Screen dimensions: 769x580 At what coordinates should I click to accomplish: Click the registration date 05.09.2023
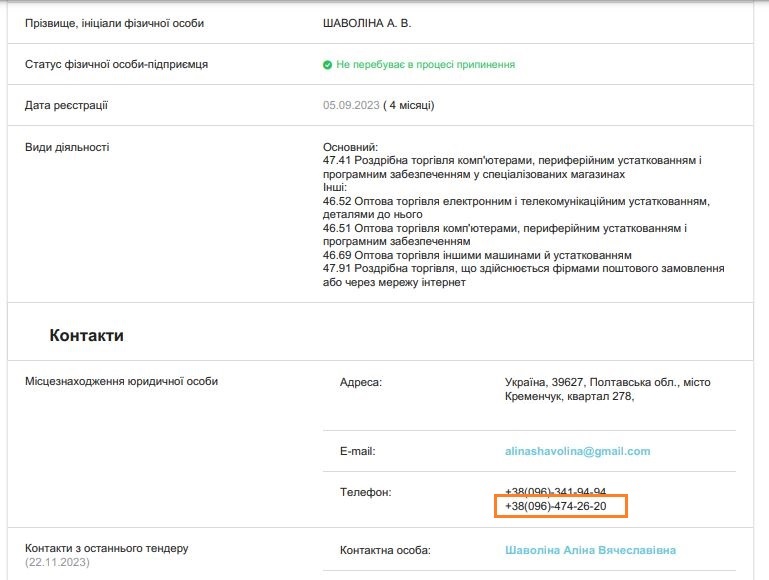351,105
